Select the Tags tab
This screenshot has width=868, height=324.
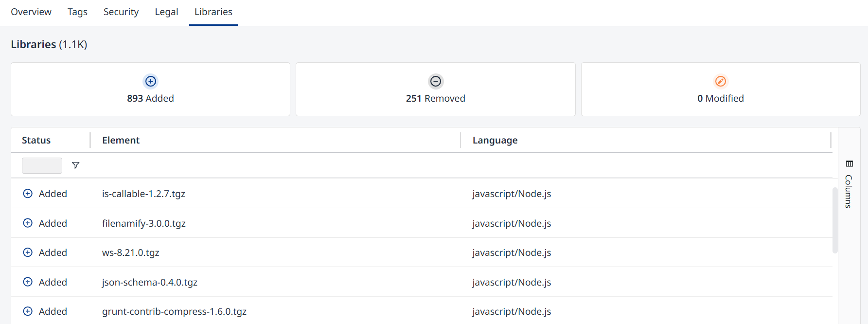click(77, 12)
